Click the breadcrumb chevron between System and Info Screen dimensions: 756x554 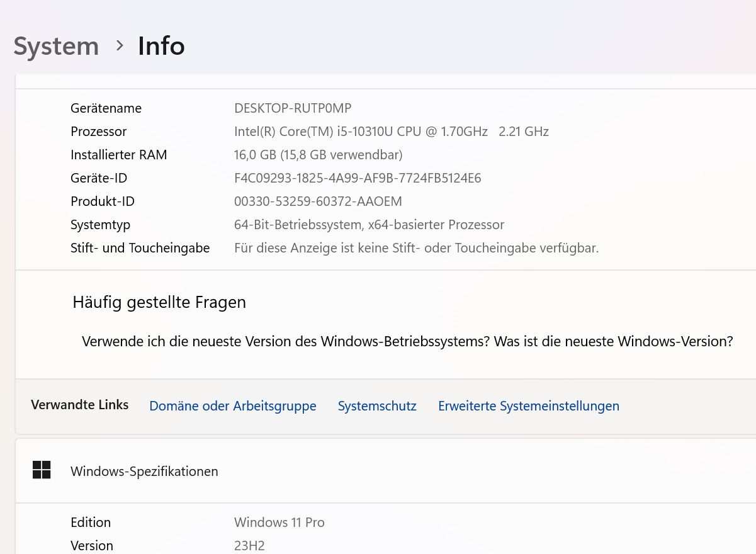[120, 46]
